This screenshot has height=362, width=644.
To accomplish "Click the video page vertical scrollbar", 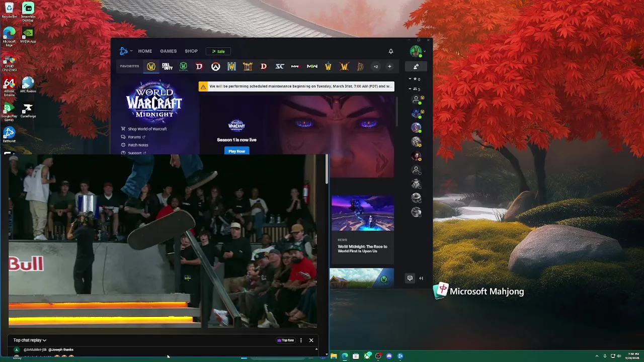I will [x=327, y=169].
